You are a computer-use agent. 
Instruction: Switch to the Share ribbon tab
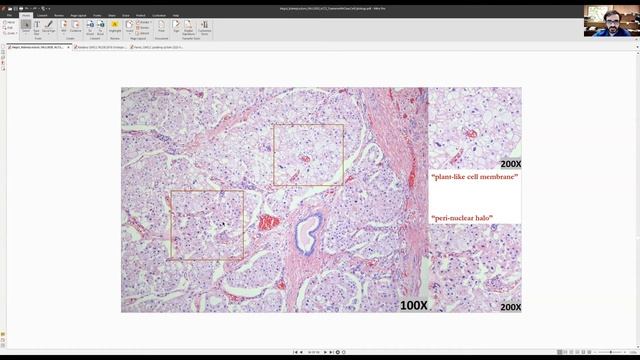[111, 16]
